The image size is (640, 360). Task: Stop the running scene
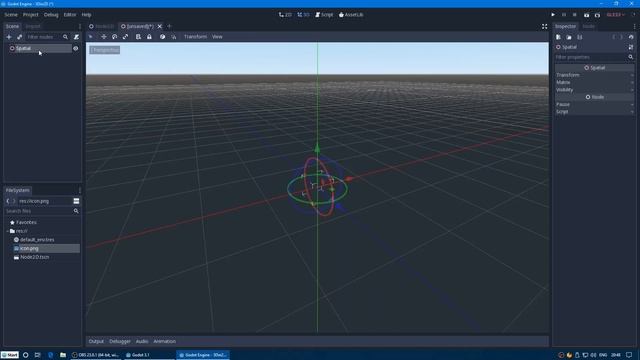(x=575, y=15)
